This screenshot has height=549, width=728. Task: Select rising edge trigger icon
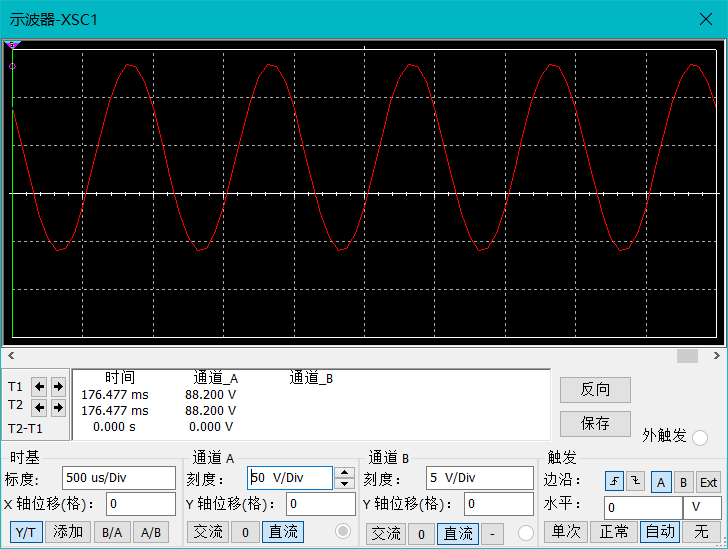pyautogui.click(x=614, y=481)
